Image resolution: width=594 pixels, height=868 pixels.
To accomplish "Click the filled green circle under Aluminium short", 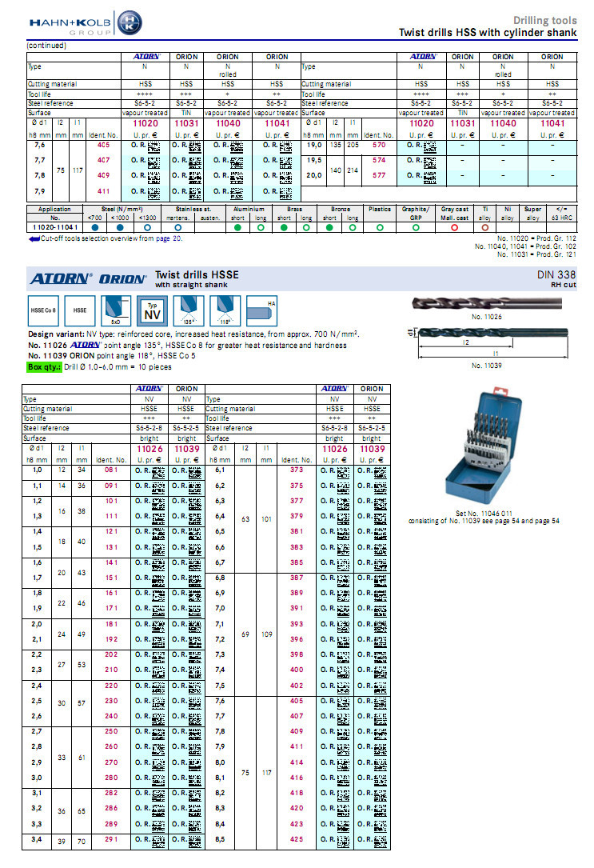I will pyautogui.click(x=237, y=227).
